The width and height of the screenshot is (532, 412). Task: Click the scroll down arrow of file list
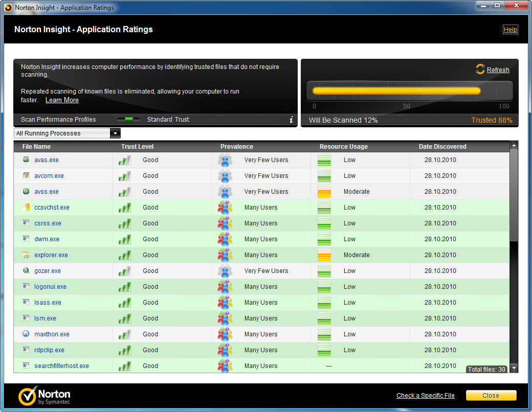tap(514, 368)
